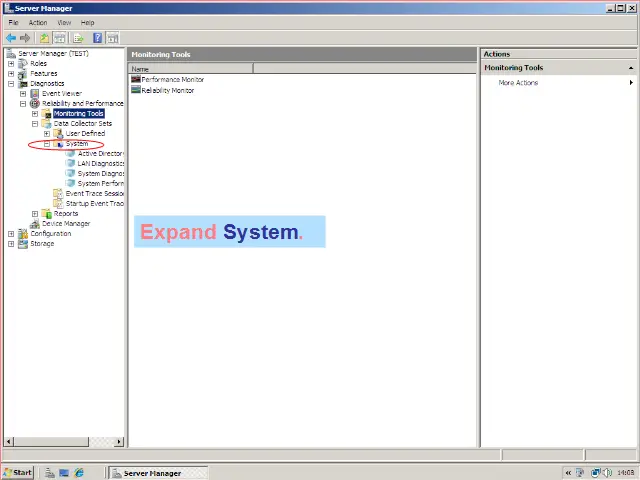Select the System Diagnostics data collector set

coord(100,173)
